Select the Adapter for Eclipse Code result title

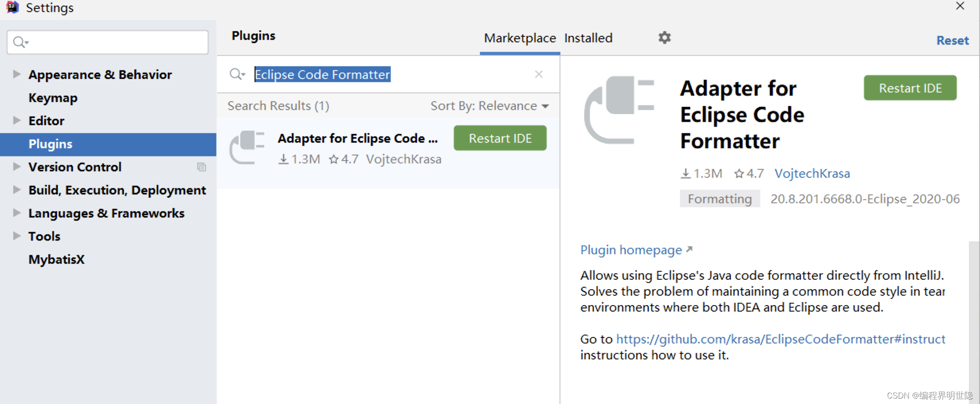tap(357, 139)
